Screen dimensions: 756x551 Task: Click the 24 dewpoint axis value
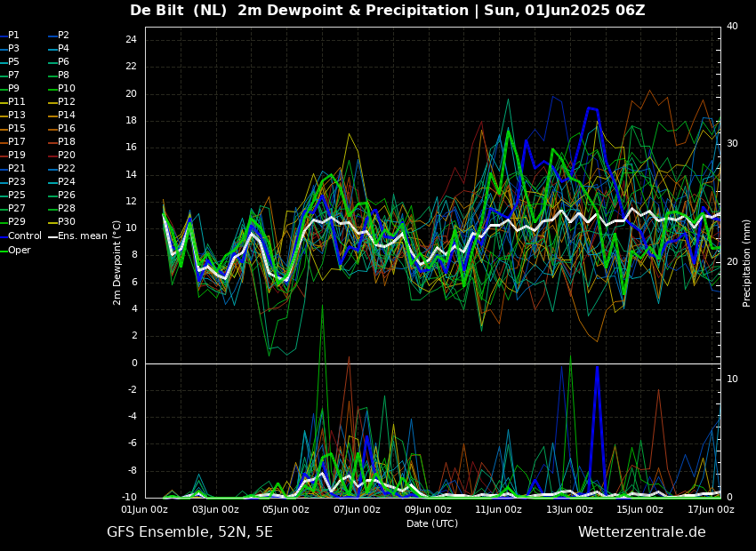click(x=131, y=39)
